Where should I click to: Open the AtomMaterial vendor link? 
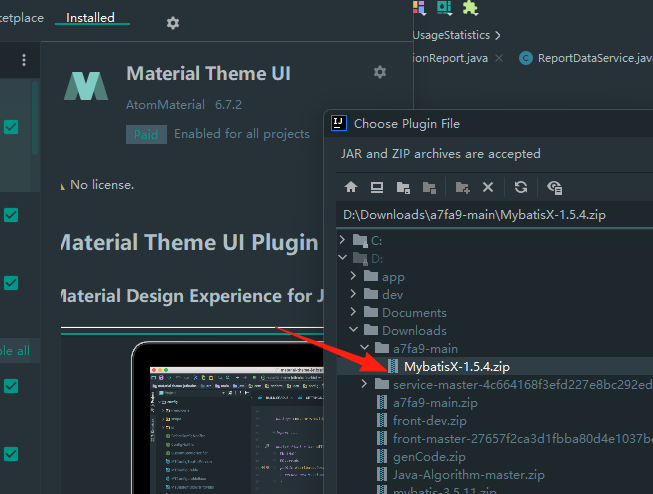click(x=165, y=105)
